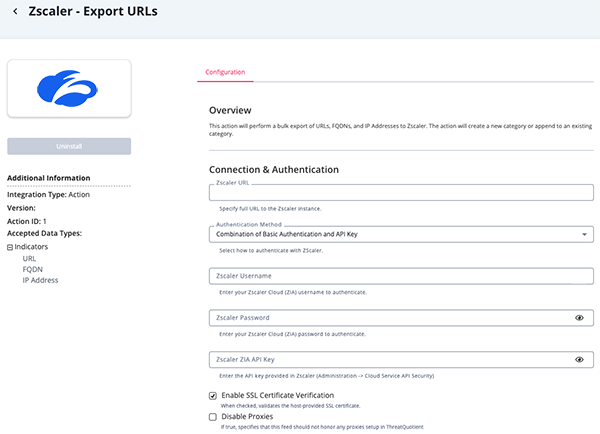
Task: Focus the Zscaler Password field
Action: pyautogui.click(x=401, y=318)
